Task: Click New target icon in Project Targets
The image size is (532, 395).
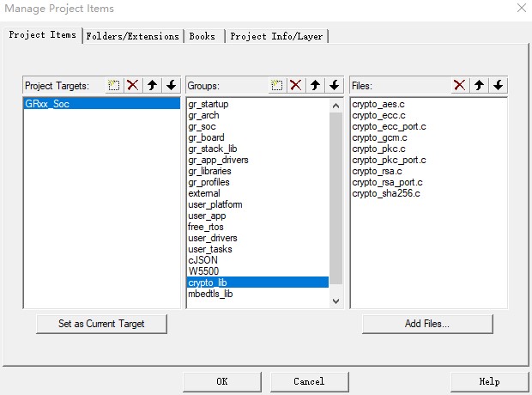Action: [x=113, y=85]
